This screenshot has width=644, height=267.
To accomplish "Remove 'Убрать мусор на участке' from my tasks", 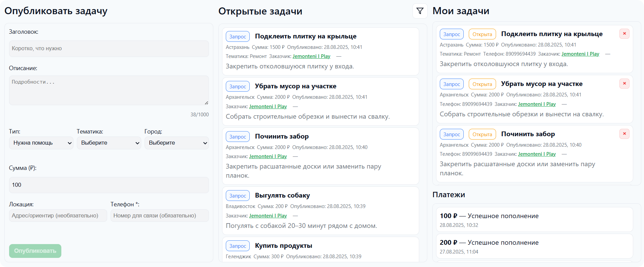I will click(x=624, y=84).
